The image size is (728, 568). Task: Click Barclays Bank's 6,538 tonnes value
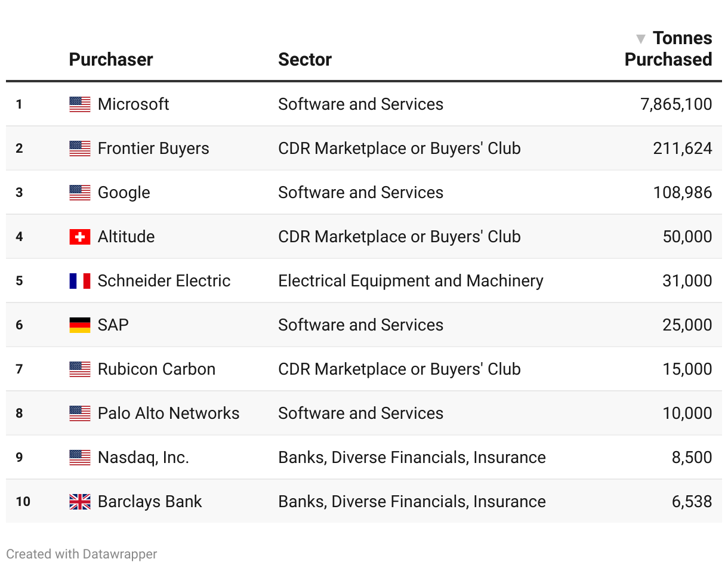click(x=692, y=502)
